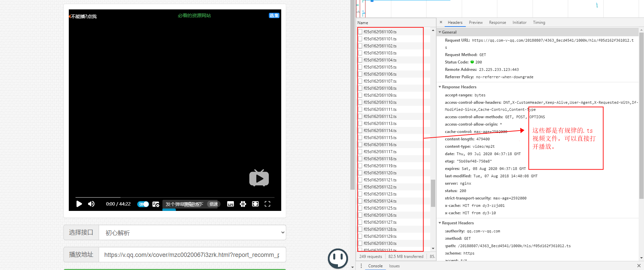
Task: Collapse the General section
Action: click(x=449, y=32)
